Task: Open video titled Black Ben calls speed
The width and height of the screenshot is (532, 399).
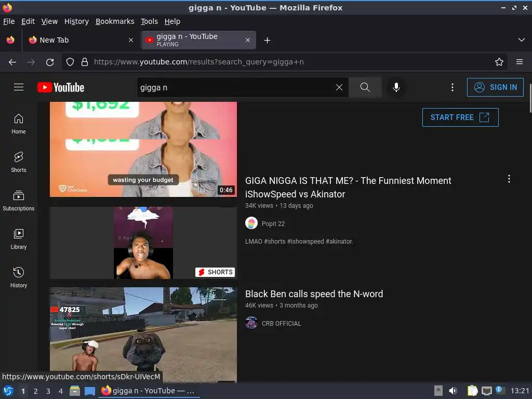Action: pyautogui.click(x=314, y=294)
